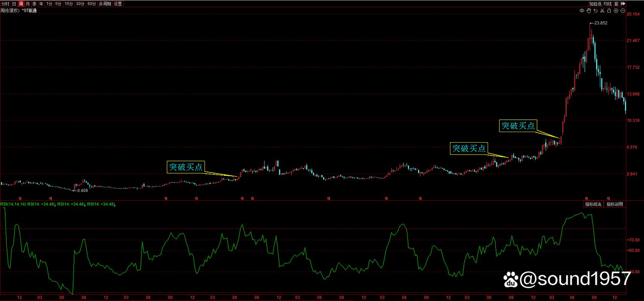The image size is (644, 301).
Task: Toggle the eye visibility icon
Action: coord(582,11)
